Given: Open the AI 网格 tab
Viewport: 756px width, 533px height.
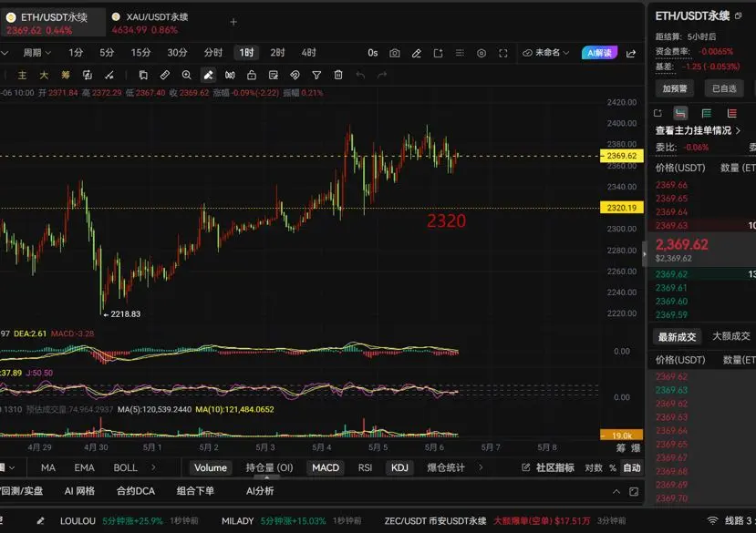Looking at the screenshot, I should [x=79, y=491].
